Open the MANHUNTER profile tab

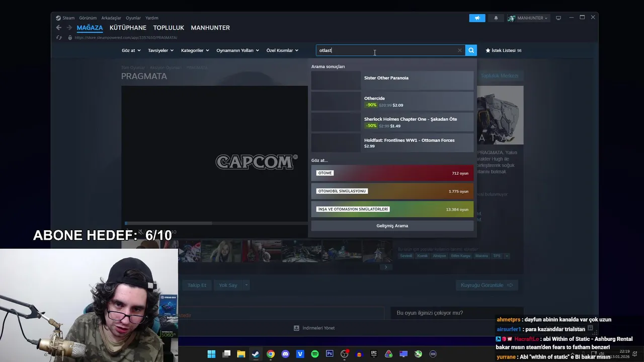tap(210, 28)
